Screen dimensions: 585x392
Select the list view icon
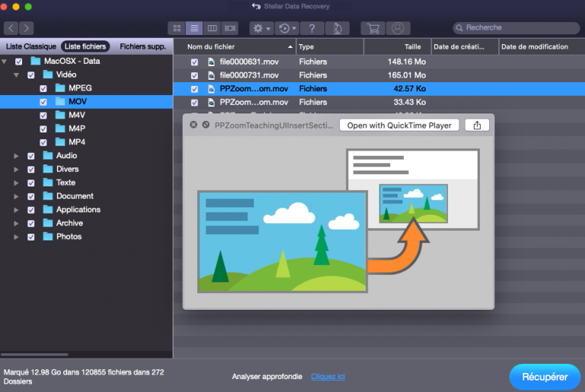click(194, 28)
